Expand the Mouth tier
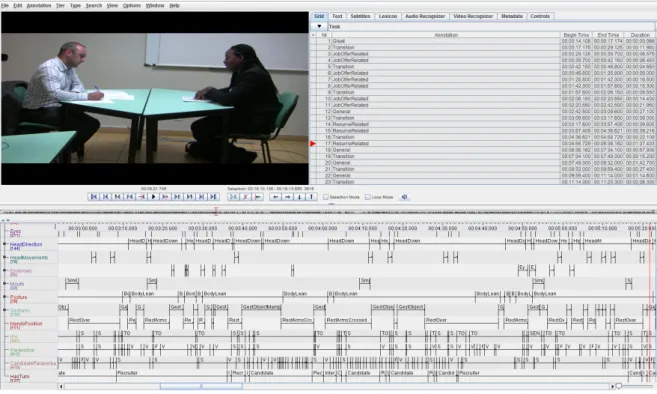 5,283
